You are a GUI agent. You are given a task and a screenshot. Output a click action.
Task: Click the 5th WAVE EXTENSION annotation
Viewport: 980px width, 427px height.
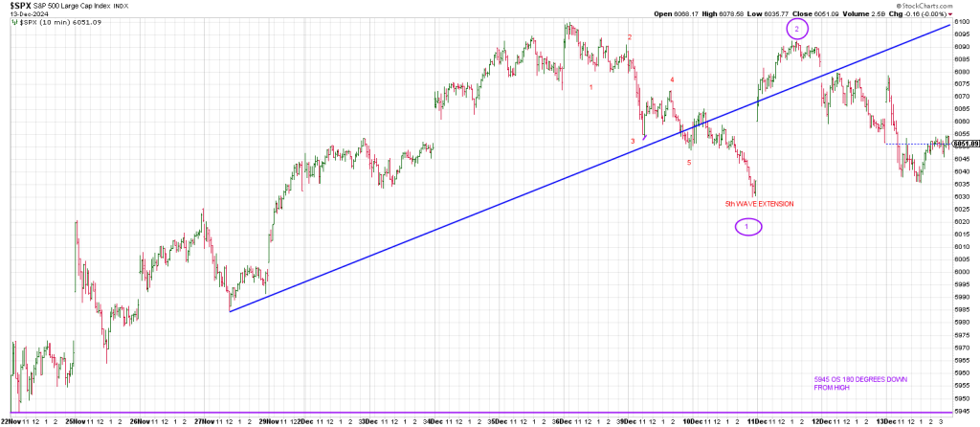click(759, 204)
